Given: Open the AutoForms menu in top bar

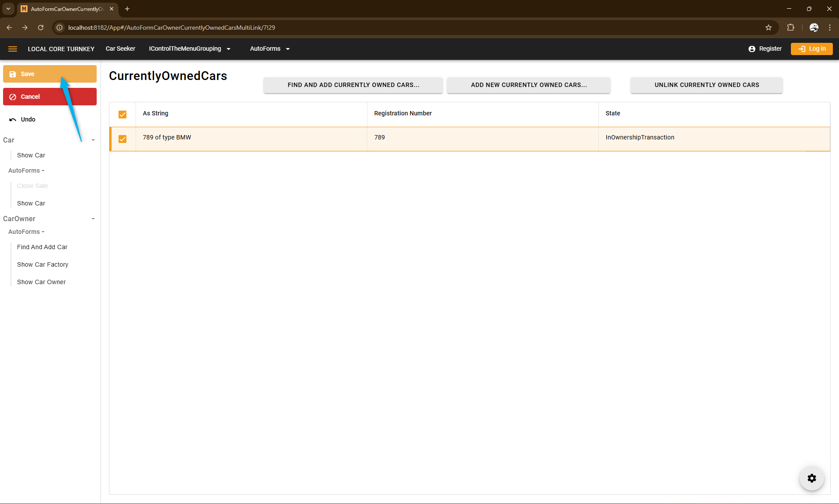Looking at the screenshot, I should 269,49.
